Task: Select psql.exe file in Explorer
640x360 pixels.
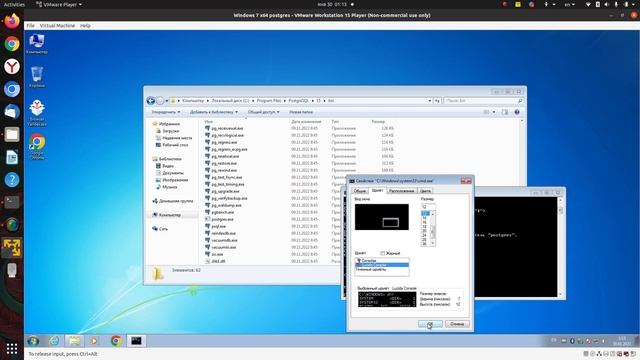Action: click(x=218, y=226)
